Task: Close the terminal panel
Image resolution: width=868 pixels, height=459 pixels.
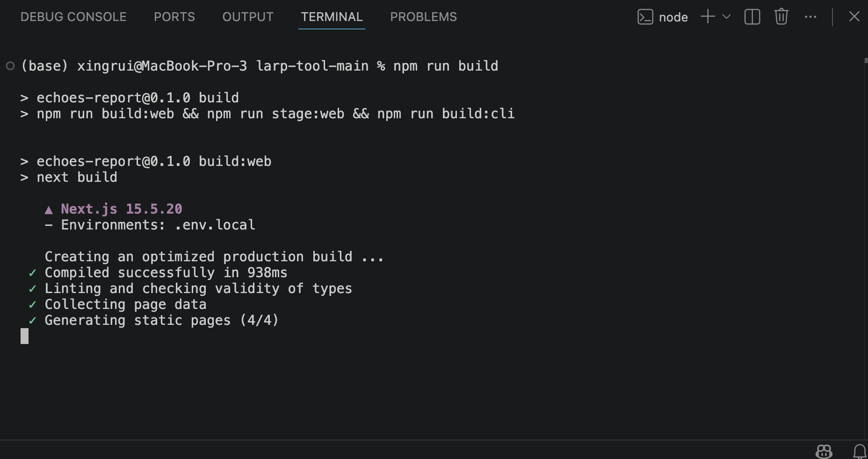Action: coord(854,16)
